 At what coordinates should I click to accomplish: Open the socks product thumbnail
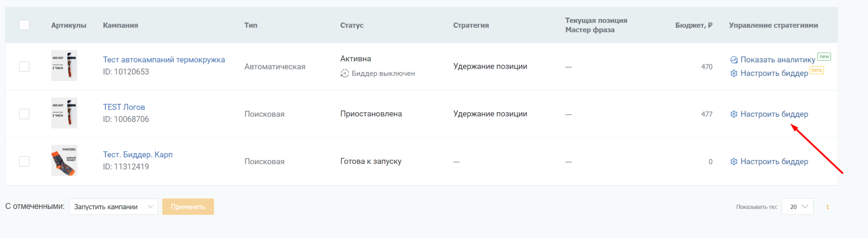[64, 161]
